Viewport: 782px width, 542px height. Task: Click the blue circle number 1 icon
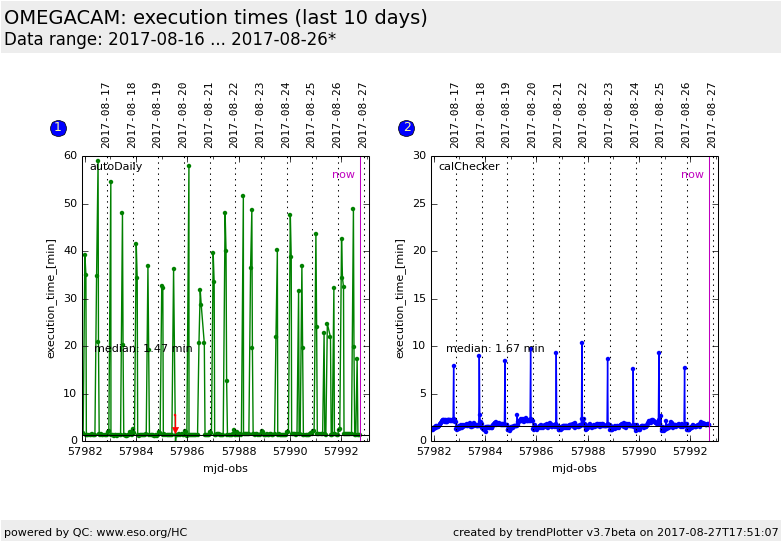coord(58,128)
